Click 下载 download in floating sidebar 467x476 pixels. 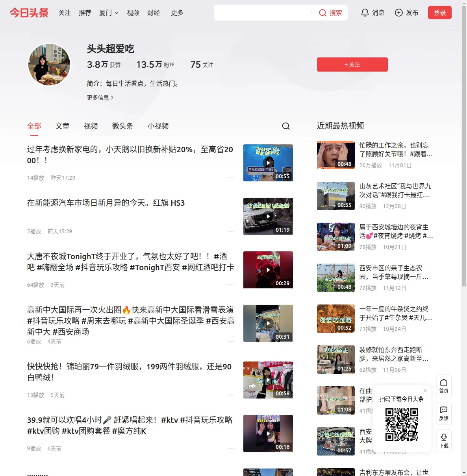coord(444,441)
